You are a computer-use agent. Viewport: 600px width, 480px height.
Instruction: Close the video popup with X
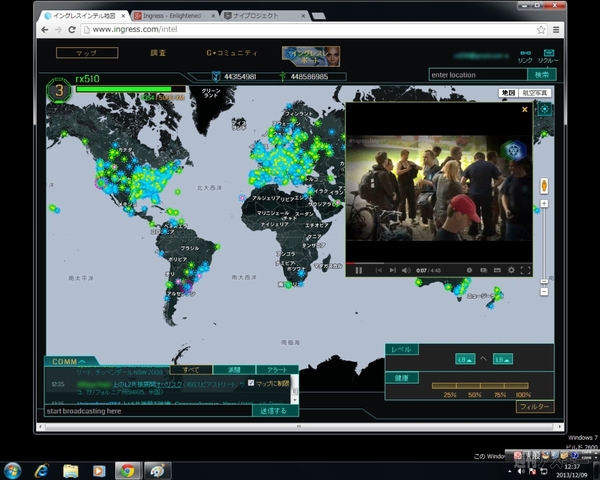524,110
